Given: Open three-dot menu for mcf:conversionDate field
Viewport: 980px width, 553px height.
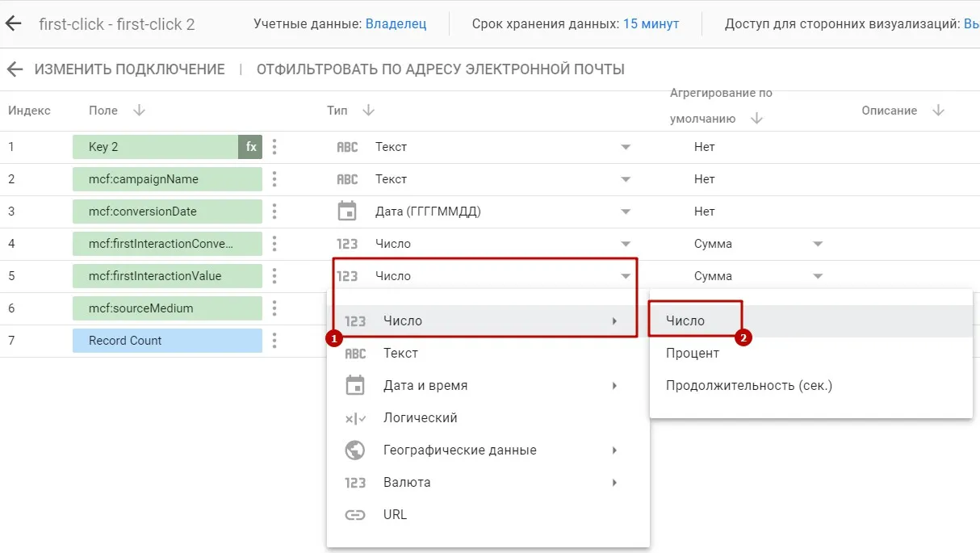Looking at the screenshot, I should pos(275,212).
